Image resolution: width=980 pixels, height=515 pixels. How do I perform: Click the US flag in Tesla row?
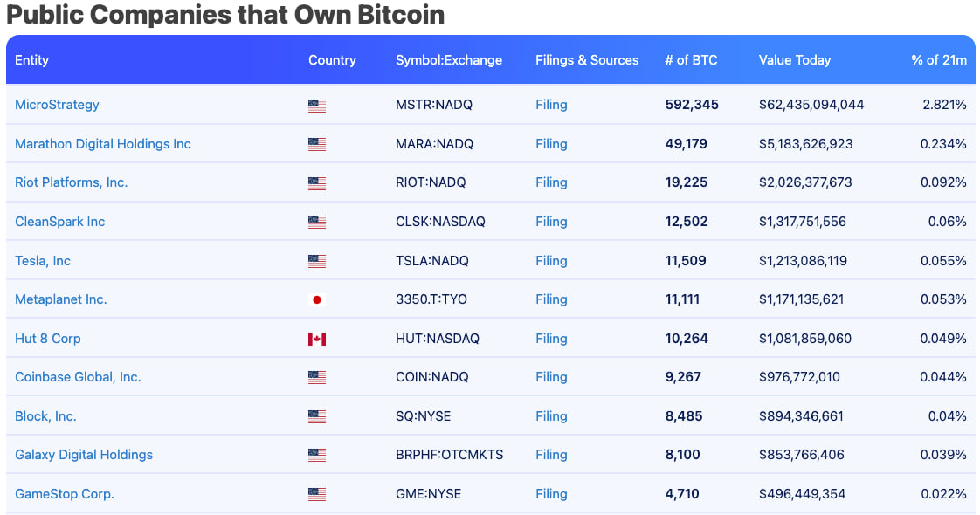click(x=317, y=261)
